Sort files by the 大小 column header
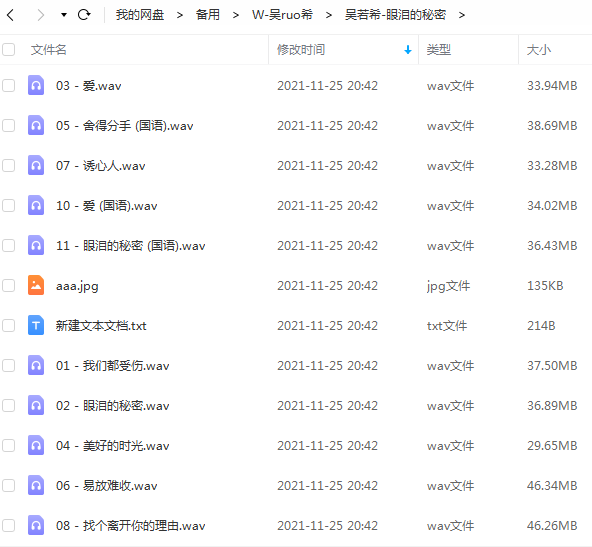Viewport: 592px width, 547px height. coord(539,50)
